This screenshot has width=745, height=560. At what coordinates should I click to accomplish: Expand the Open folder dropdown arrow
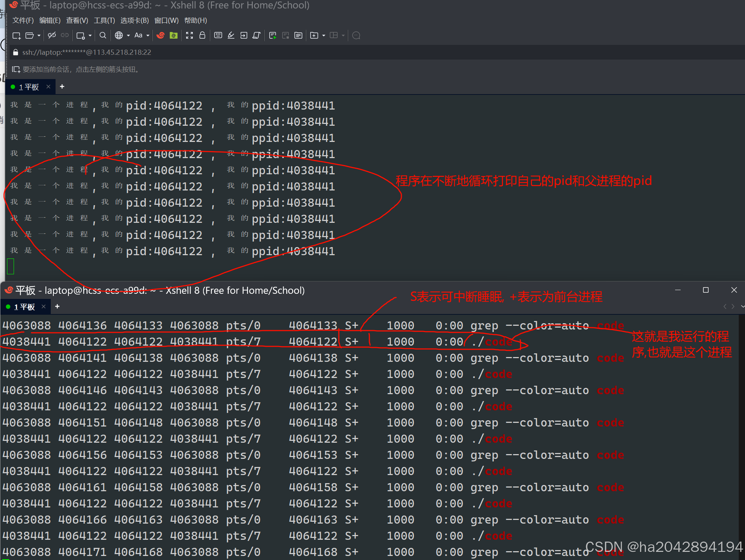[39, 36]
